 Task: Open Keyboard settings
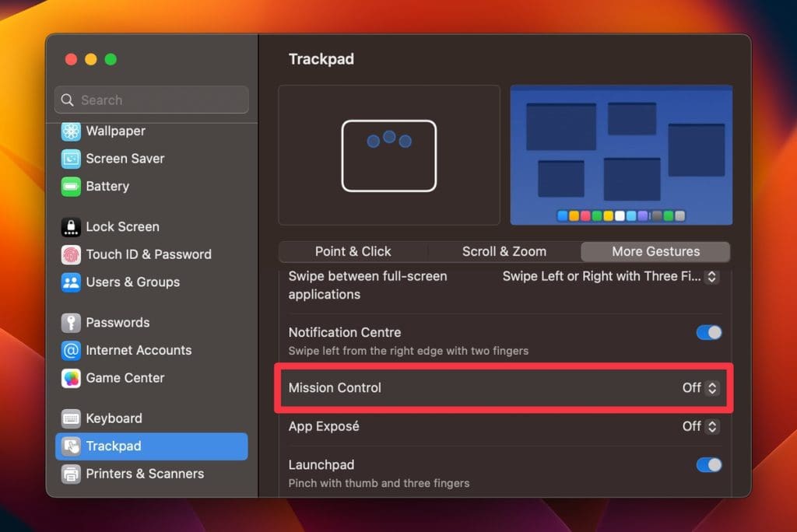click(x=114, y=418)
